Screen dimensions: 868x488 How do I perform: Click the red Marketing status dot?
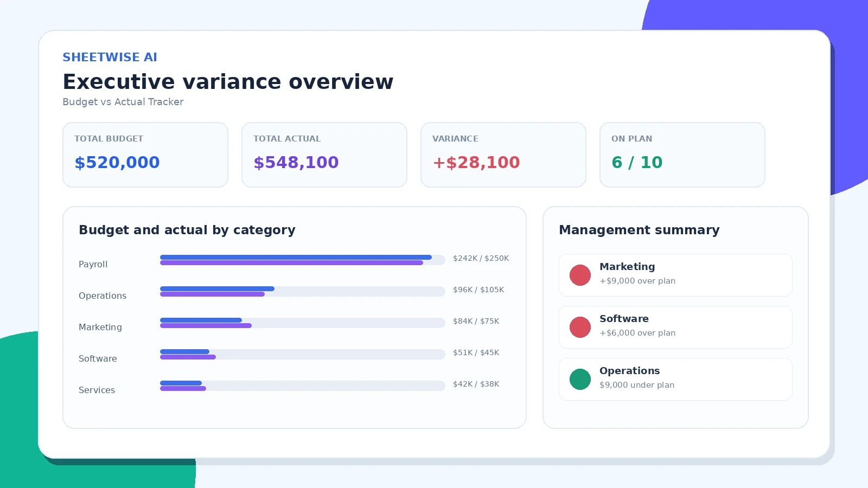pyautogui.click(x=580, y=275)
